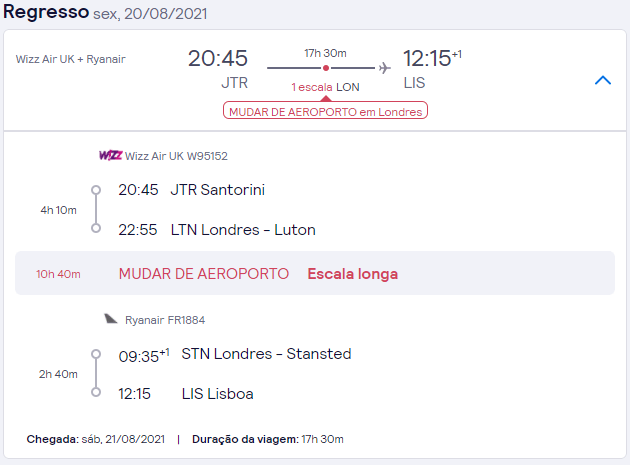630x465 pixels.
Task: Click 'JTR Santorini' departure airport
Action: (x=218, y=189)
